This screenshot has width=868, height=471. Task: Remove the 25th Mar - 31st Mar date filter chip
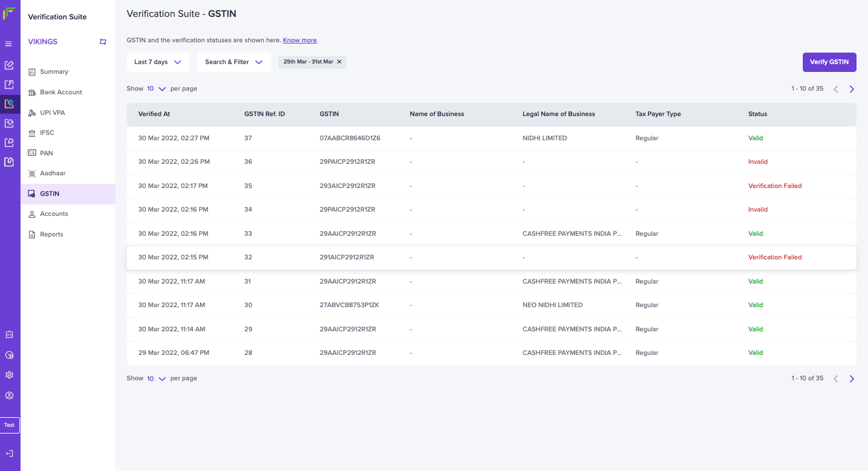click(x=339, y=62)
